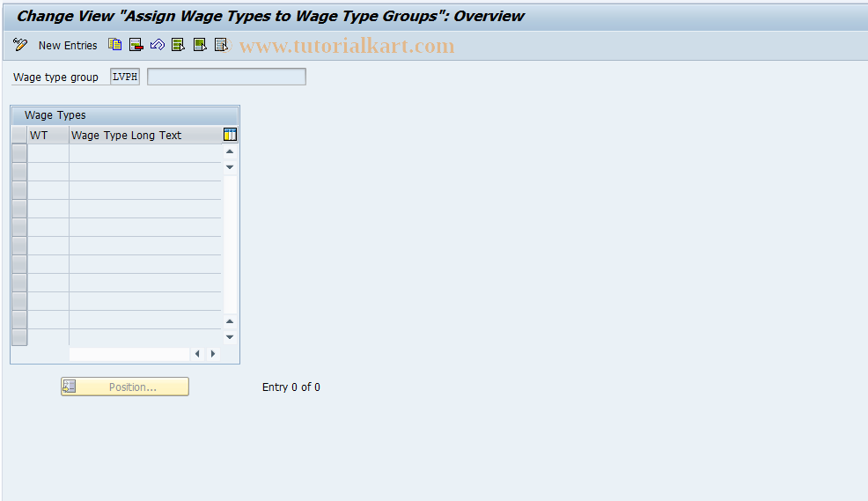Click the Copy As icon
This screenshot has height=501, width=868.
[x=114, y=45]
